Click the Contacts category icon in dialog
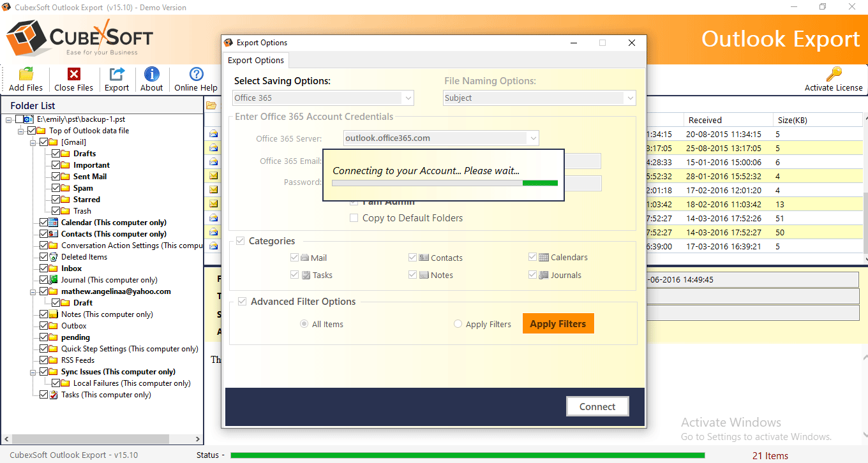Image resolution: width=868 pixels, height=463 pixels. [x=424, y=258]
